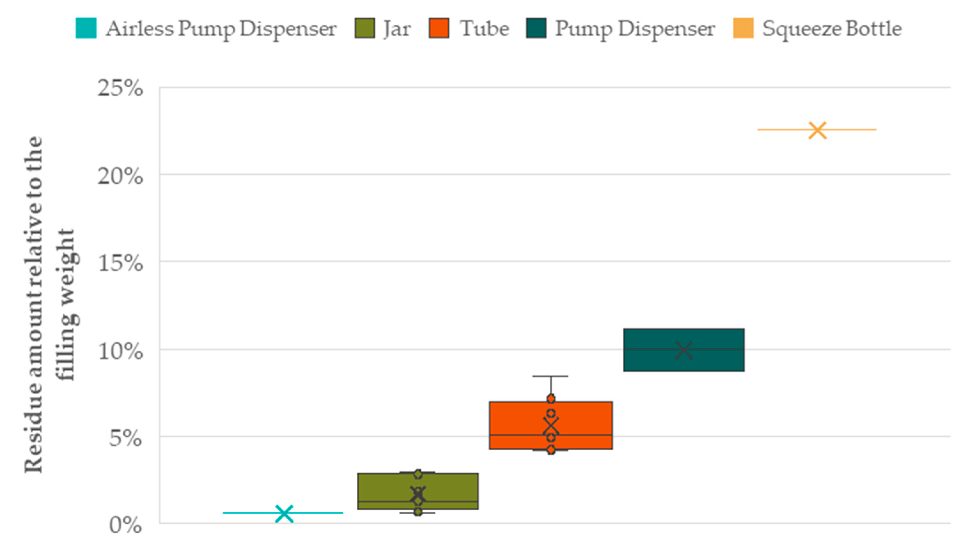Click the Squeeze Bottle legend swatch
The image size is (980, 557).
tap(743, 28)
